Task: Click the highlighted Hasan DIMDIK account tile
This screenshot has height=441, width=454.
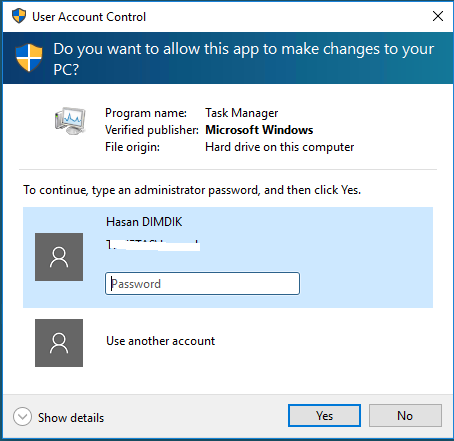Action: point(228,257)
